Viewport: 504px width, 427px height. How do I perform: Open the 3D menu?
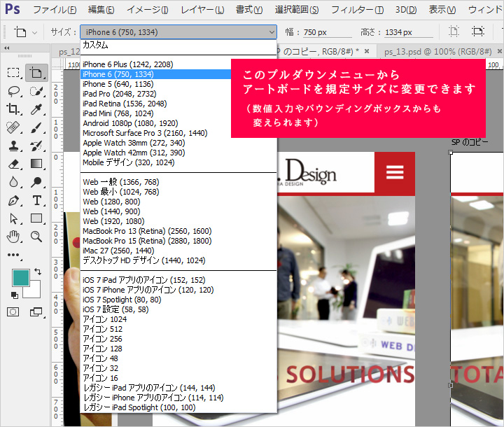(x=406, y=10)
